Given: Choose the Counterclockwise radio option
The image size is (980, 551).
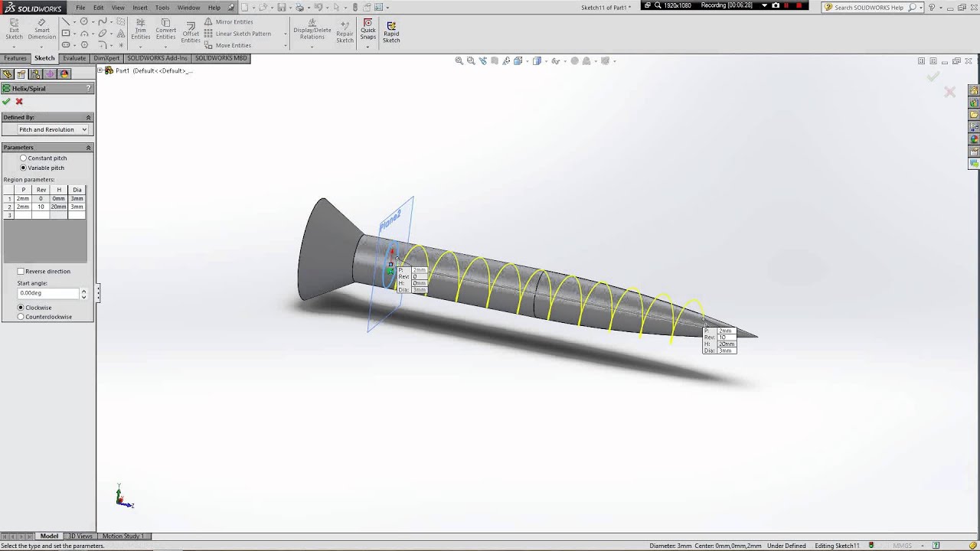Looking at the screenshot, I should pos(21,317).
